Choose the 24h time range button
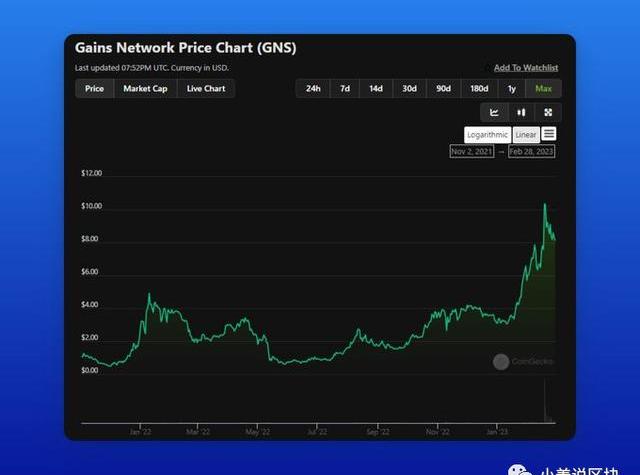This screenshot has width=640, height=475. [x=313, y=89]
